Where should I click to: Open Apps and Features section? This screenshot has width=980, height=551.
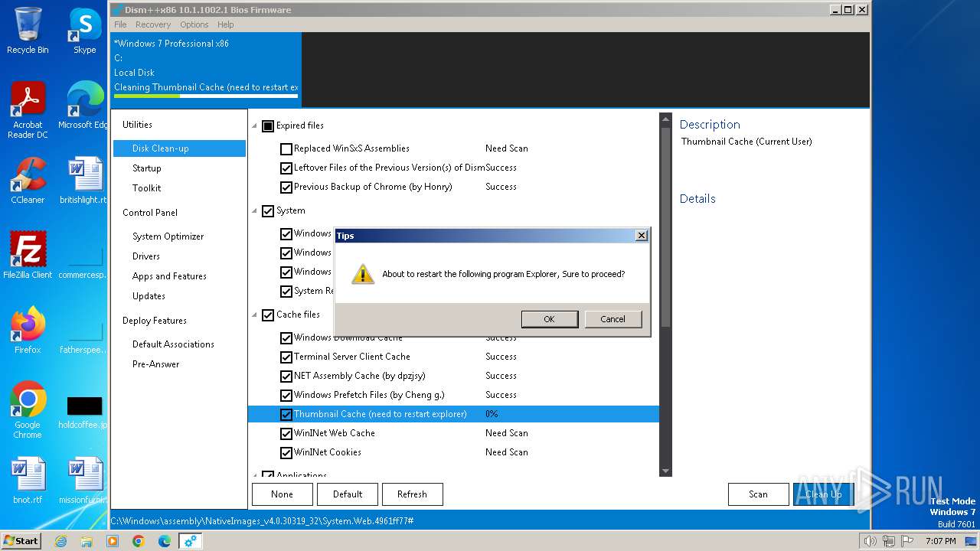169,276
